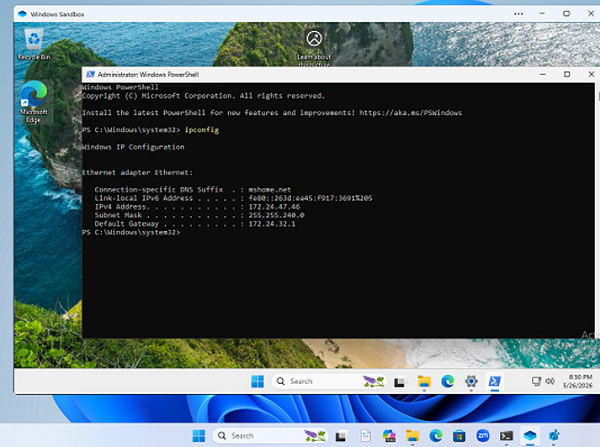The image size is (600, 447).
Task: Open Settings gear in the sandbox taskbar
Action: (471, 381)
